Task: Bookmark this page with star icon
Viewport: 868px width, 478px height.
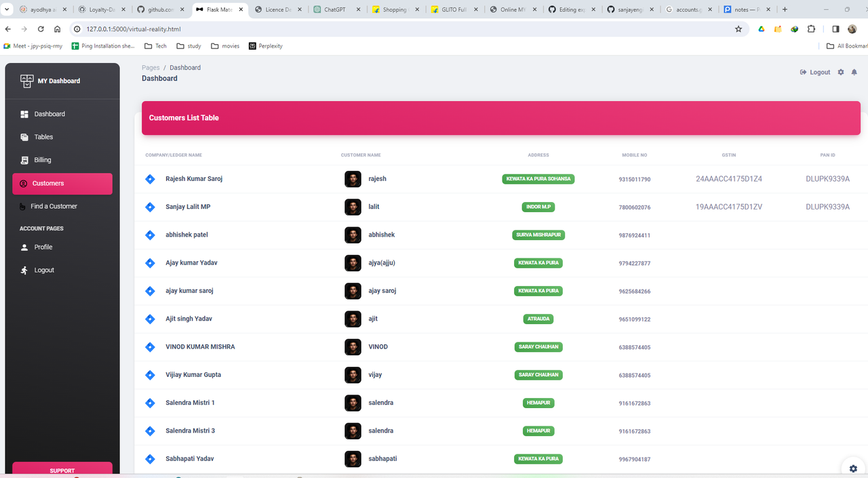Action: tap(738, 29)
